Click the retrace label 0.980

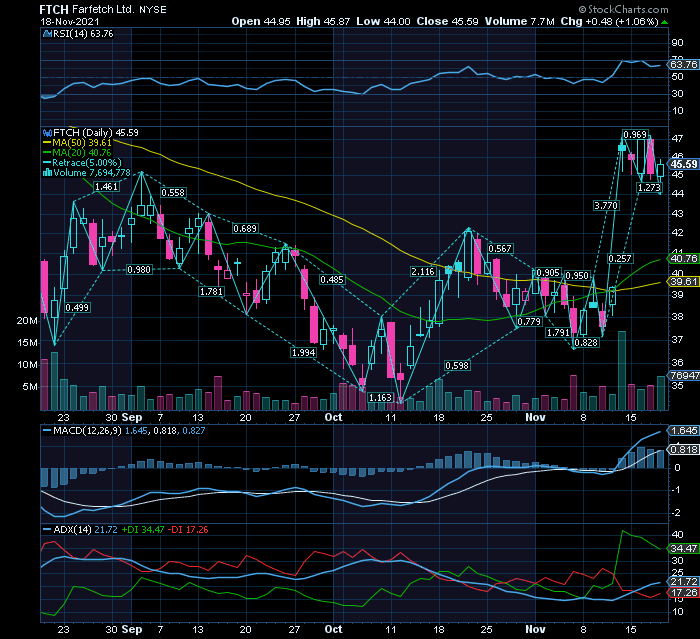pos(139,270)
